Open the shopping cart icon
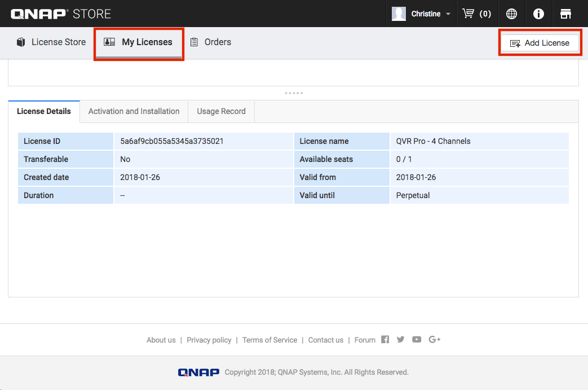 (468, 14)
